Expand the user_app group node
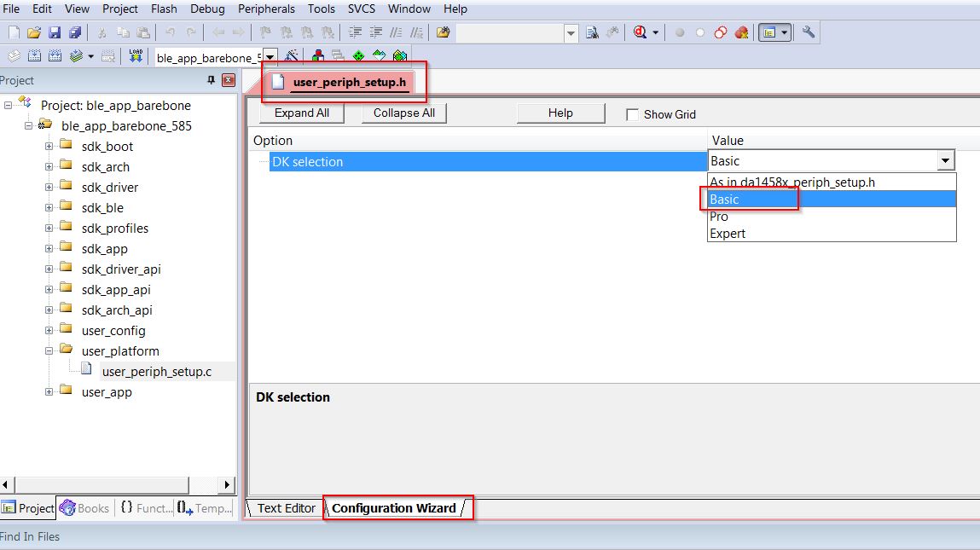Image resolution: width=980 pixels, height=550 pixels. pyautogui.click(x=49, y=392)
